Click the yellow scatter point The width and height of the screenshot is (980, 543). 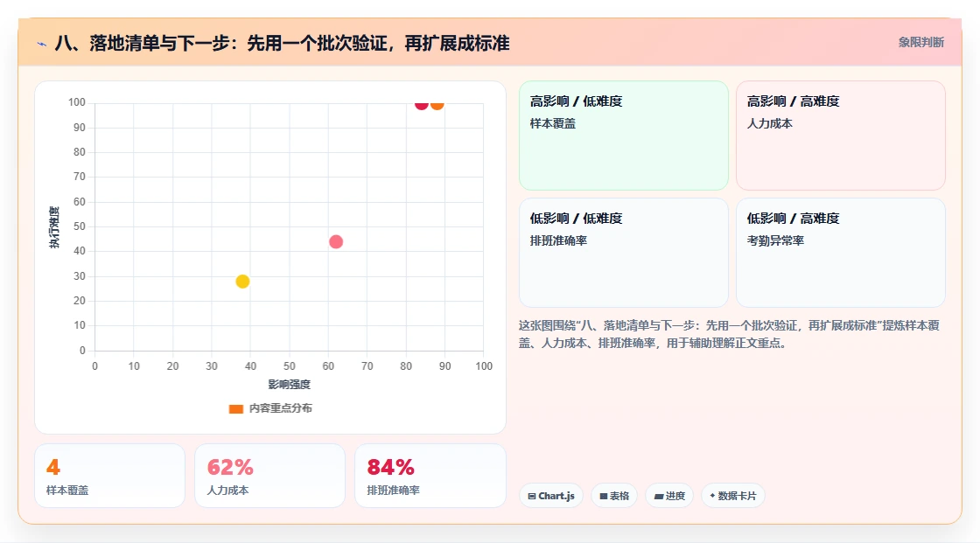(242, 282)
